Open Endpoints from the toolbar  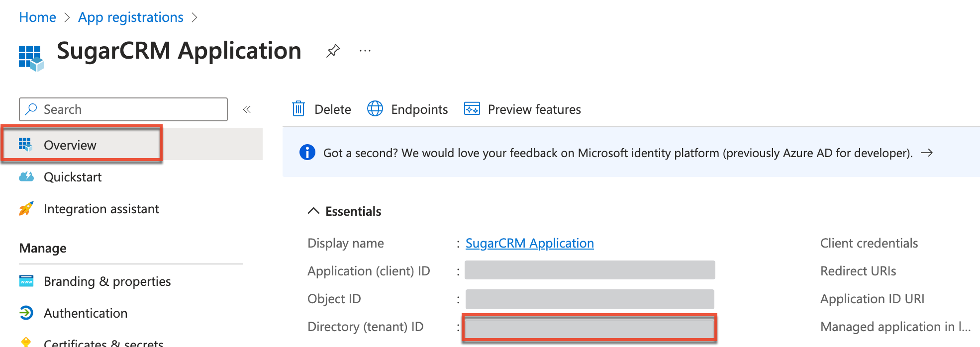(x=407, y=109)
